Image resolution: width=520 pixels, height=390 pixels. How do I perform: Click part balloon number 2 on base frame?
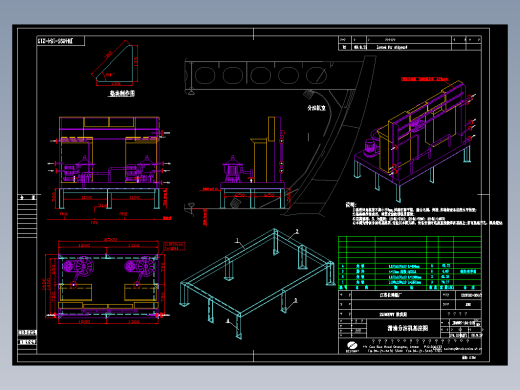(x=297, y=231)
